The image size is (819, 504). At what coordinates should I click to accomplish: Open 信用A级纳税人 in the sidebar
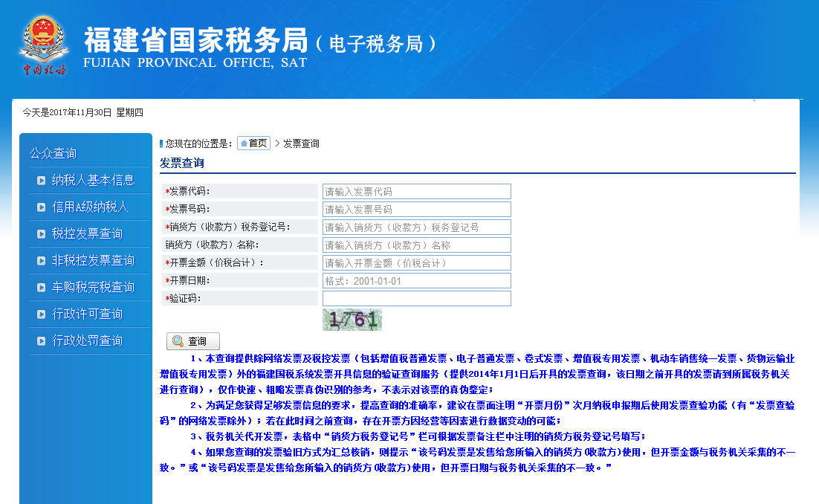[x=90, y=207]
